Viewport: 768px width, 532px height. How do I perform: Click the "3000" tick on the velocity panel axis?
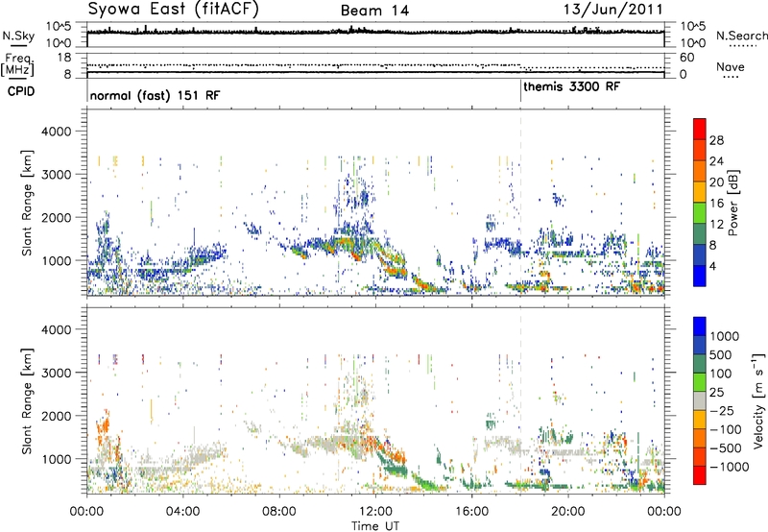pyautogui.click(x=57, y=373)
